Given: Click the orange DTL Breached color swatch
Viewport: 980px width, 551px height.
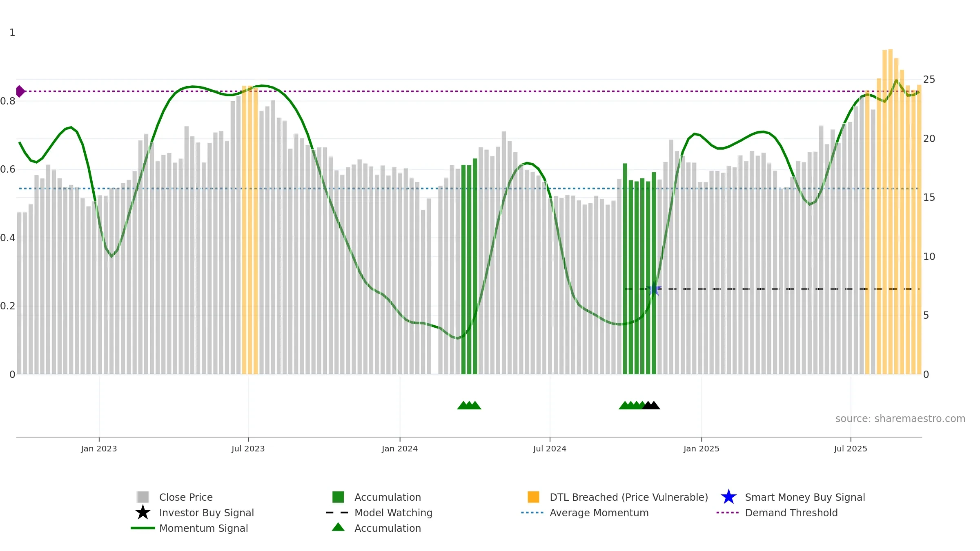Looking at the screenshot, I should click(x=533, y=497).
